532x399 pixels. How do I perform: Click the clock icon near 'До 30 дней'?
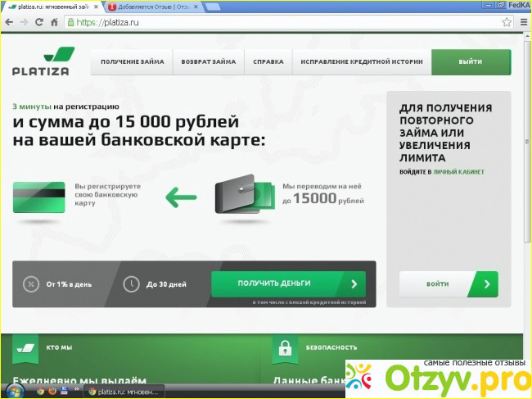pyautogui.click(x=131, y=284)
